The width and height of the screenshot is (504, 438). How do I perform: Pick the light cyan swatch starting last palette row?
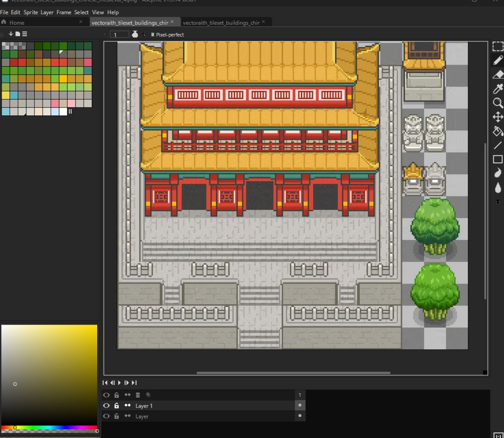tap(6, 111)
